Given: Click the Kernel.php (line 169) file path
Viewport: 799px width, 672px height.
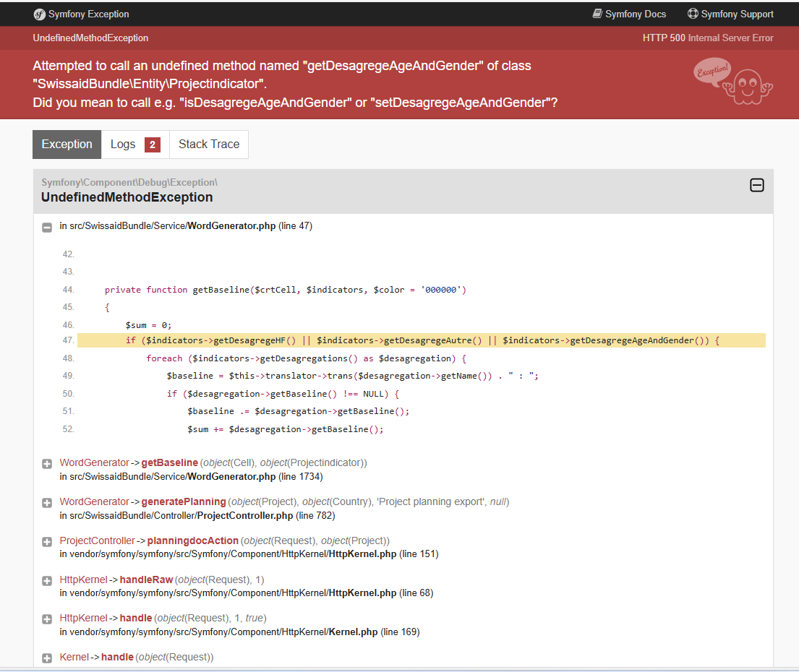Looking at the screenshot, I should point(239,632).
